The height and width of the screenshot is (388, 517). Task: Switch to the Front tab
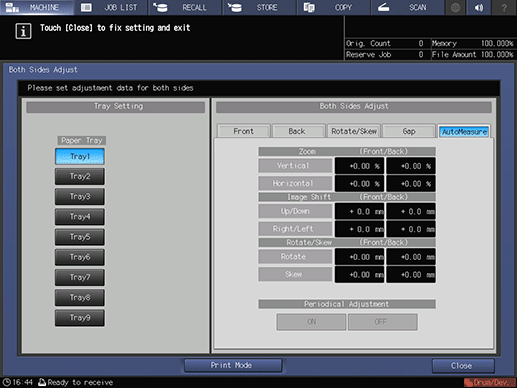pyautogui.click(x=243, y=131)
